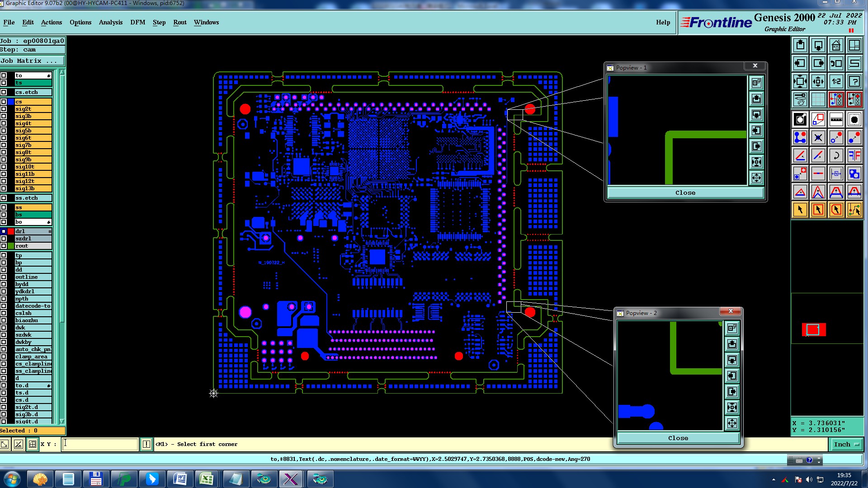Toggle display checkbox for rout layer
This screenshot has width=868, height=488.
pos(4,246)
